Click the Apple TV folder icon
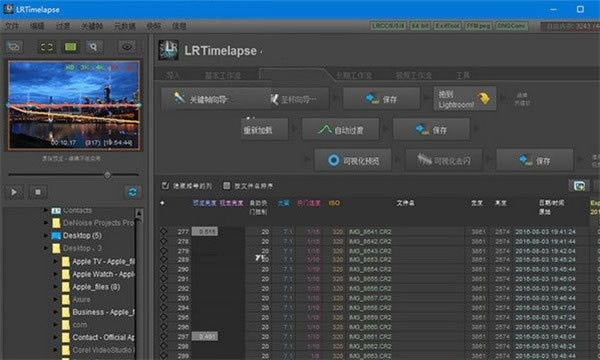600x360 pixels. click(66, 262)
